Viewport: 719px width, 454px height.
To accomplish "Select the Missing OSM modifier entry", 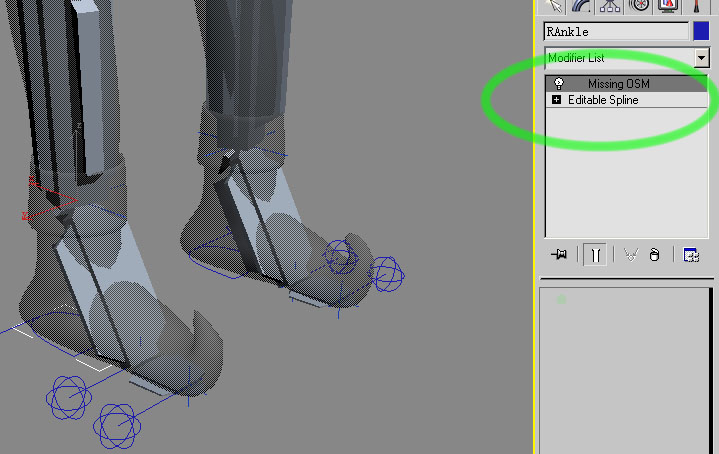I will point(620,84).
